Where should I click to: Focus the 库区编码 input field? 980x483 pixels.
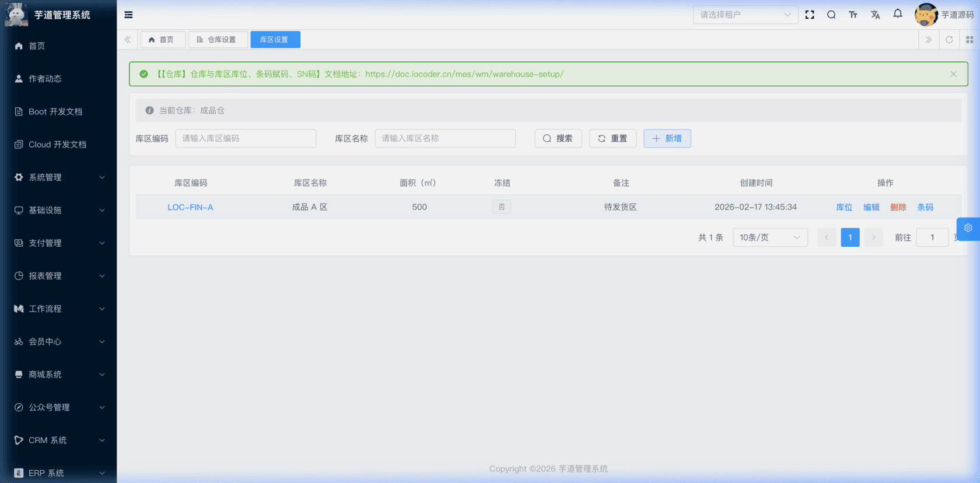(246, 138)
